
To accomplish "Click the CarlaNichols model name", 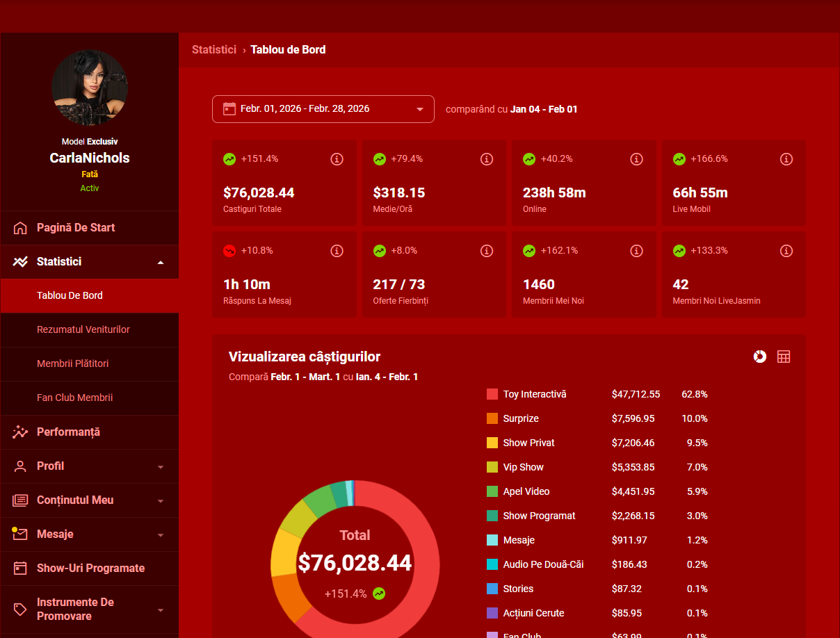I will click(x=90, y=158).
